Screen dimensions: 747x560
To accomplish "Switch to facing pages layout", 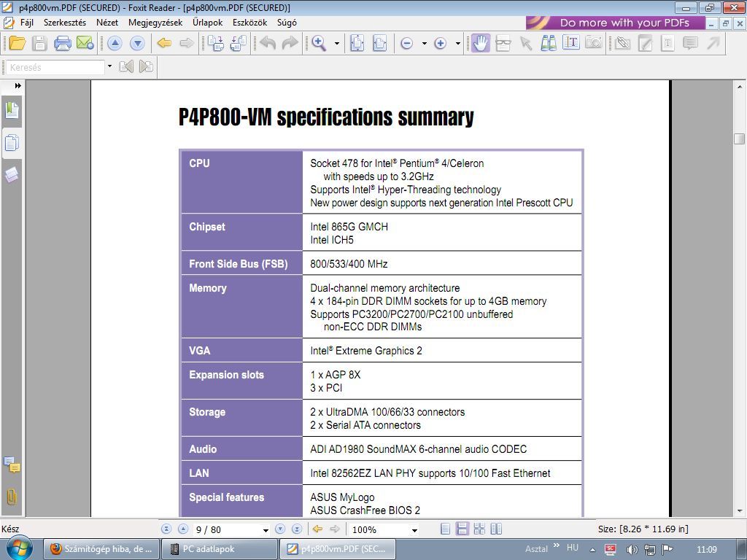I will click(496, 529).
